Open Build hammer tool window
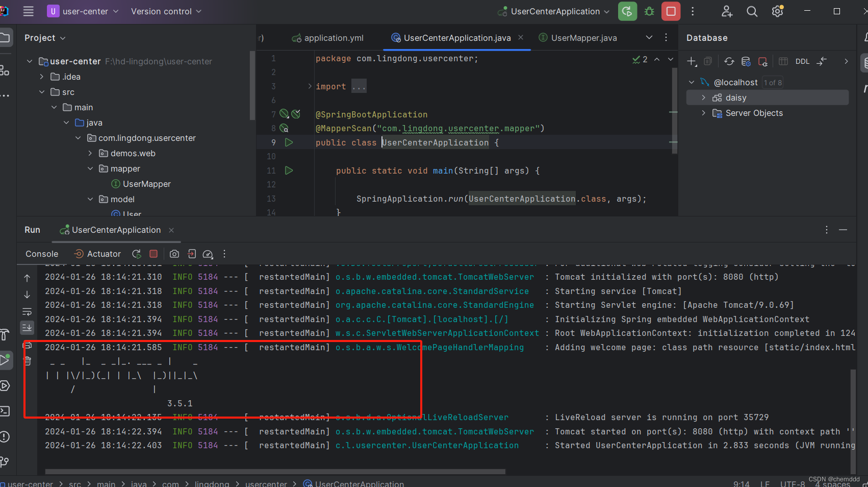868x487 pixels. click(x=5, y=335)
